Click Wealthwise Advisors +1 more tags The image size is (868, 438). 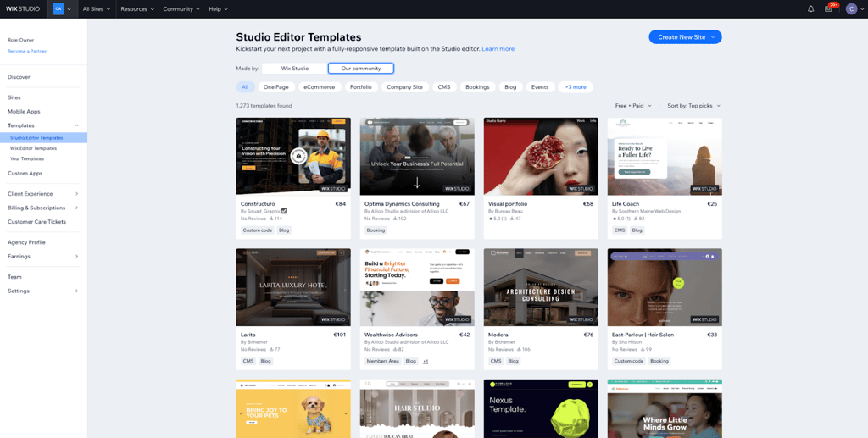pyautogui.click(x=426, y=361)
